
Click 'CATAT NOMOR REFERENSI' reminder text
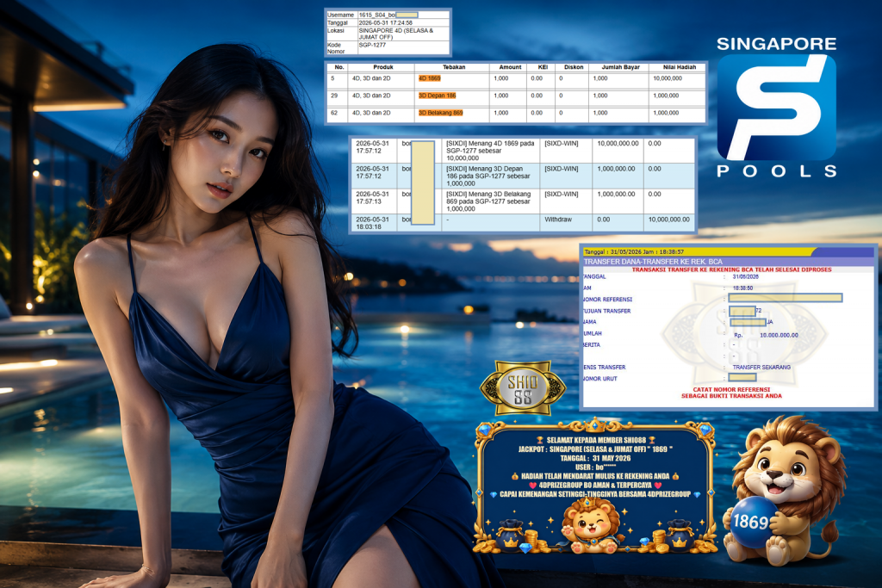pos(731,389)
